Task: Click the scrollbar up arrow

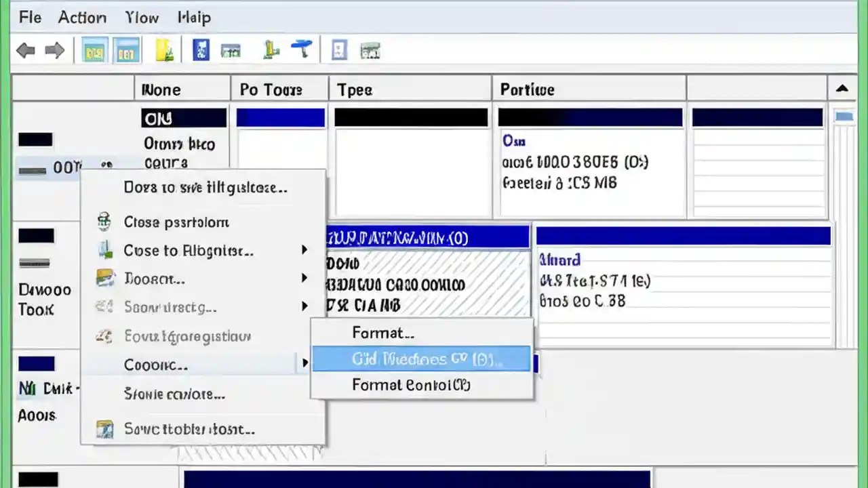Action: click(x=842, y=88)
